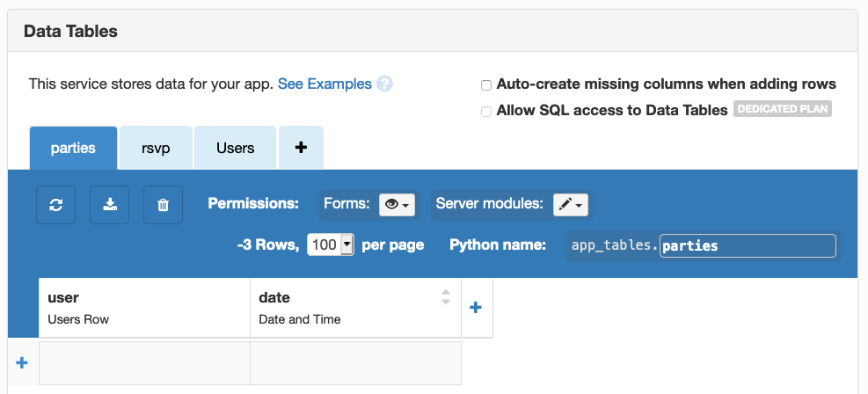Open the Forms permission dropdown
Screen dimensions: 868x394
[398, 204]
